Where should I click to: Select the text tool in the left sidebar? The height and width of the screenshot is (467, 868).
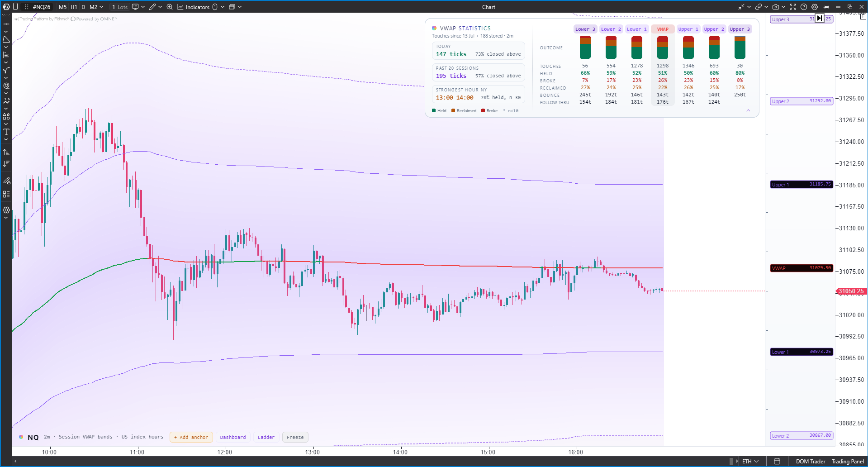point(6,132)
